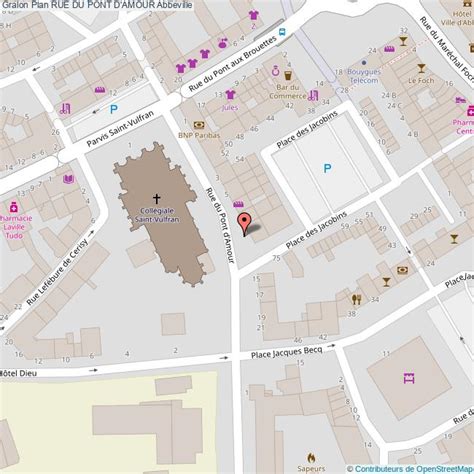Click the Parvis Saint-Vulfran parking icon
Screen dimensions: 474x474
(x=114, y=109)
